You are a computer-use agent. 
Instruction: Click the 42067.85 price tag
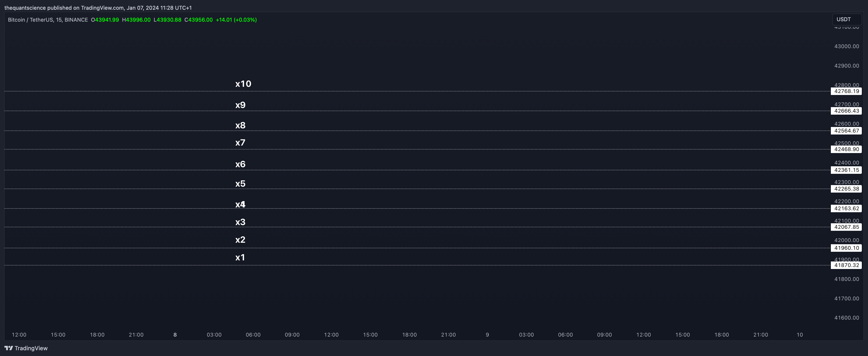coord(846,227)
